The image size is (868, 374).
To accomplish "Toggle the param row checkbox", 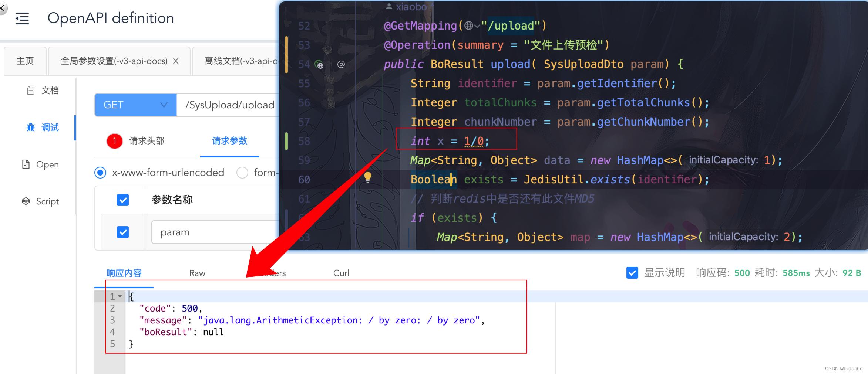I will pos(123,232).
